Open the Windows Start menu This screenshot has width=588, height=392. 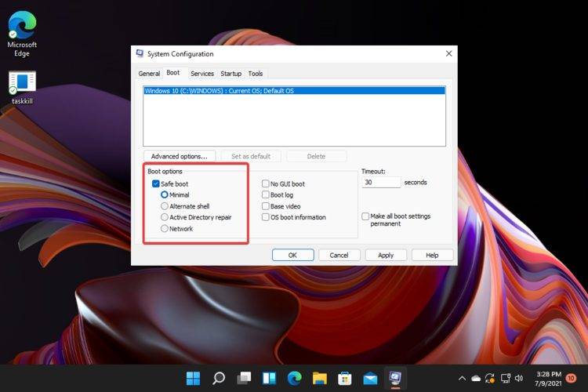[193, 379]
